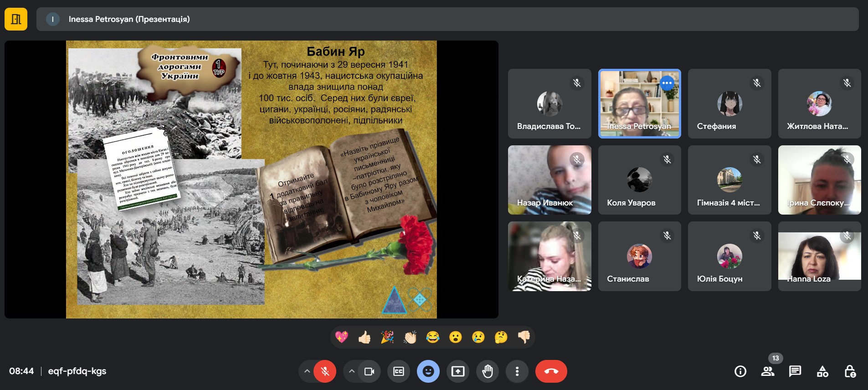Open the three-dot more options menu
This screenshot has width=868, height=390.
(x=517, y=371)
